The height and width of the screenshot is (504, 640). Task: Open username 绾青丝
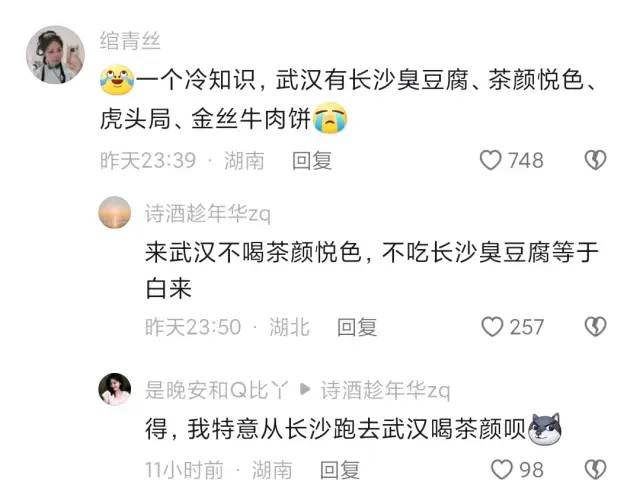[130, 41]
